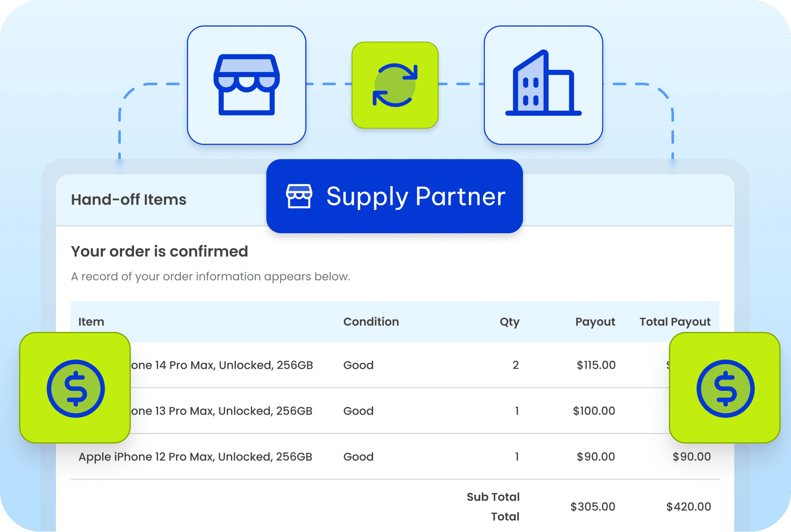Click the $90.00 total payout value
Viewport: 791px width, 532px height.
pos(692,457)
